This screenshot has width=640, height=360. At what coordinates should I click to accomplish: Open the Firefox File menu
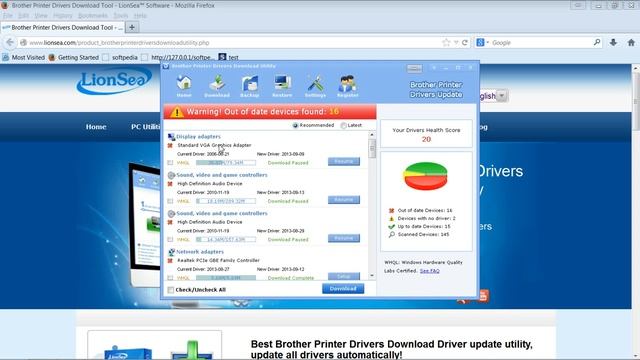pos(8,16)
